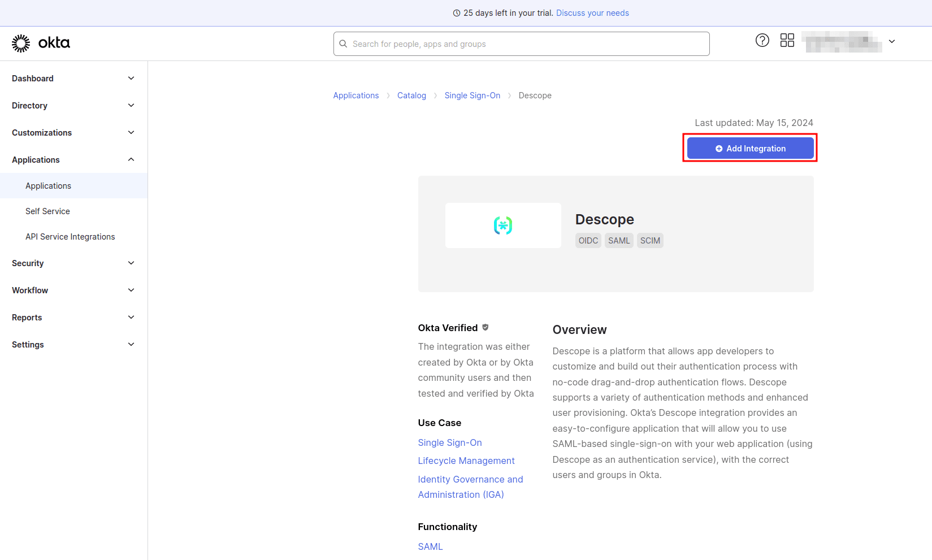Click the search for people and apps field
932x560 pixels.
point(521,44)
